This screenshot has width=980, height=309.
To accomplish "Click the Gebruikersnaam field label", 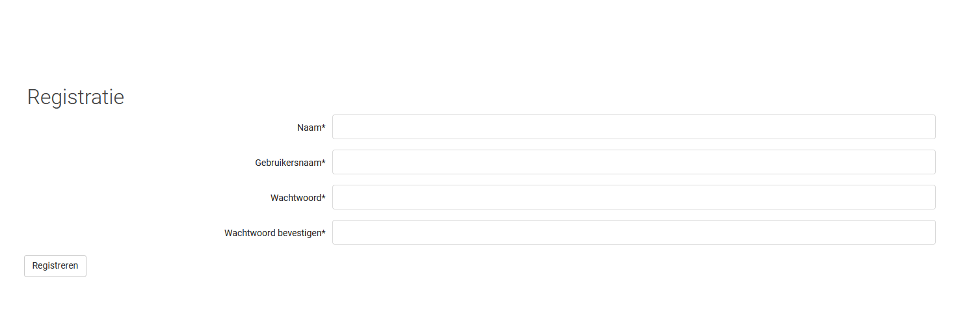I will 288,163.
